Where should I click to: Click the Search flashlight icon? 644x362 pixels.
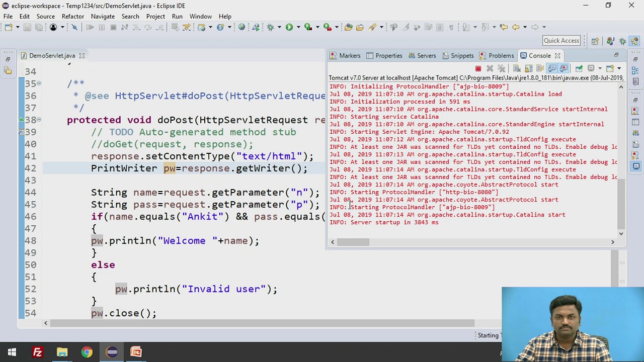coord(372,27)
